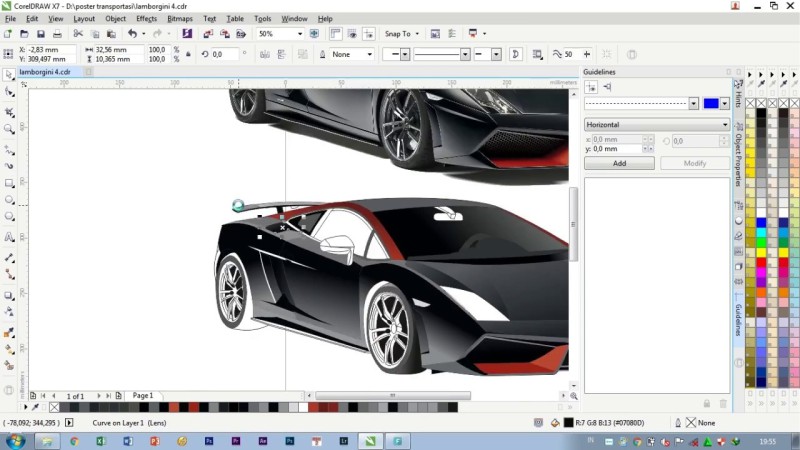800x450 pixels.
Task: Select the Text tool
Action: pos(9,237)
